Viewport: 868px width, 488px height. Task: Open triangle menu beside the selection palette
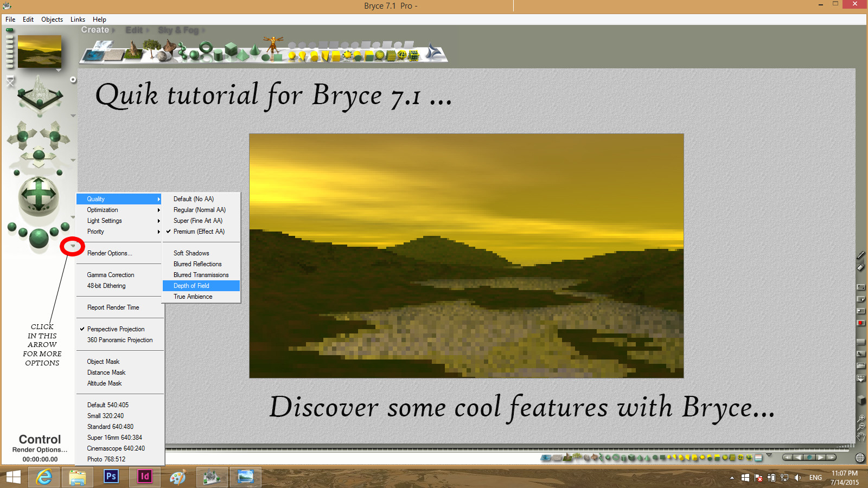(769, 455)
